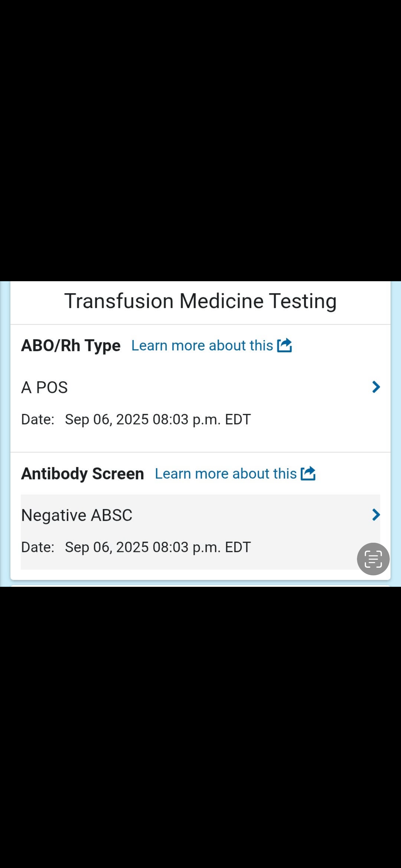This screenshot has height=868, width=401.
Task: Click the ABO/Rh Type heading
Action: pos(71,346)
